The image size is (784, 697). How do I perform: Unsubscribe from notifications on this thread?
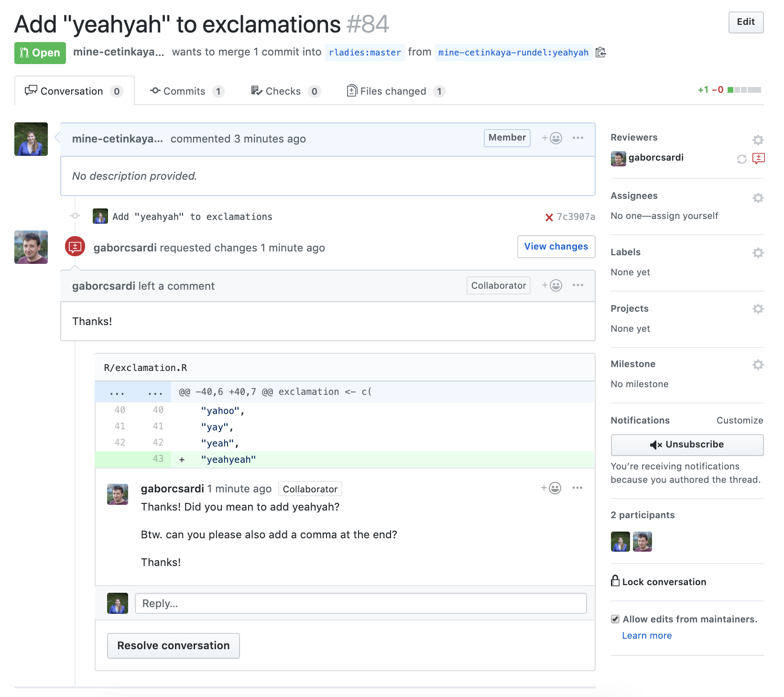click(687, 445)
